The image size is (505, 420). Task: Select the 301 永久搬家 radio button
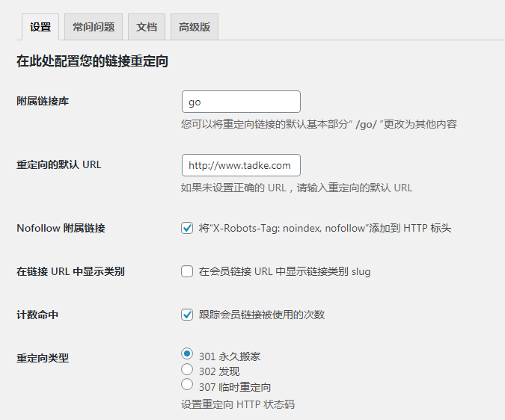click(187, 354)
